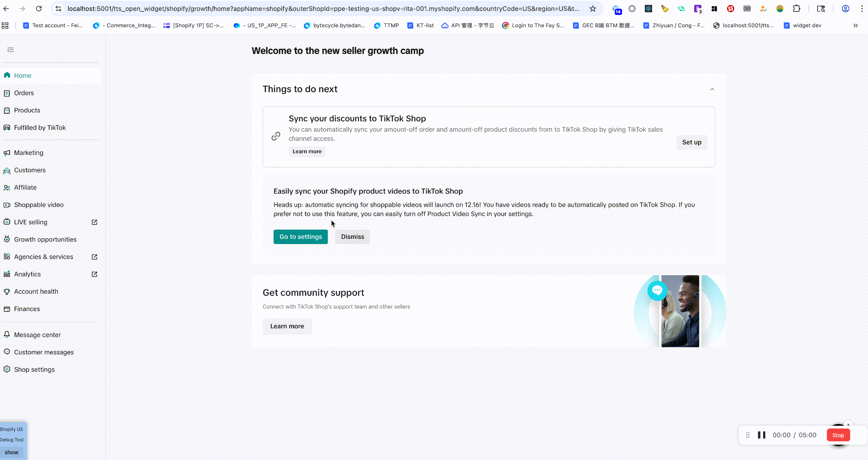Collapse the left sidebar menu icon
868x460 pixels.
coord(11,50)
